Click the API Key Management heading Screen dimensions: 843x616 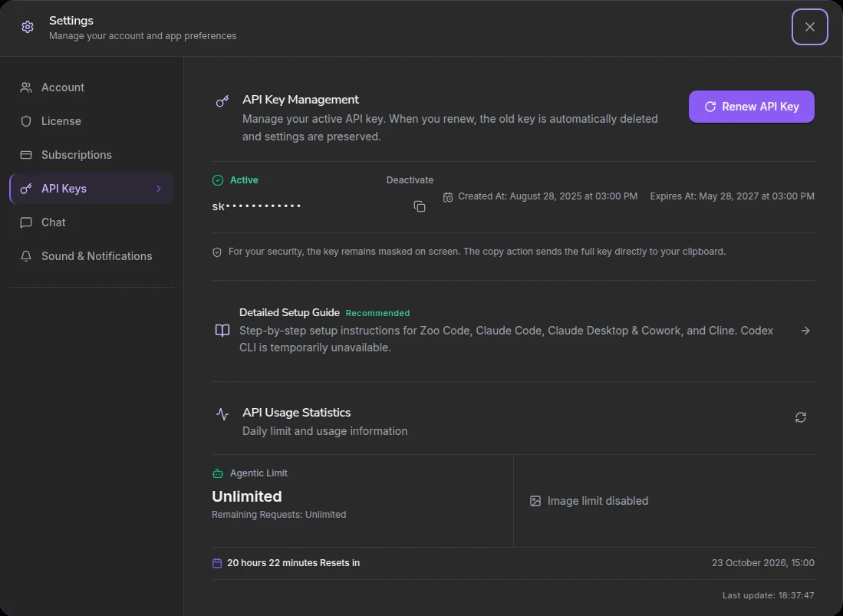click(x=301, y=100)
